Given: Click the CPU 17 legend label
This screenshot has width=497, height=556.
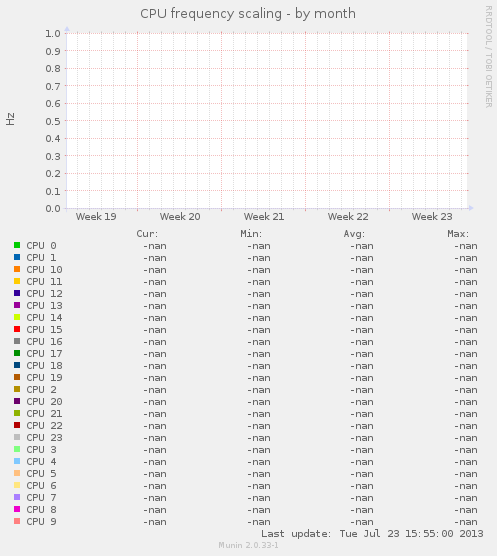Looking at the screenshot, I should tap(45, 354).
